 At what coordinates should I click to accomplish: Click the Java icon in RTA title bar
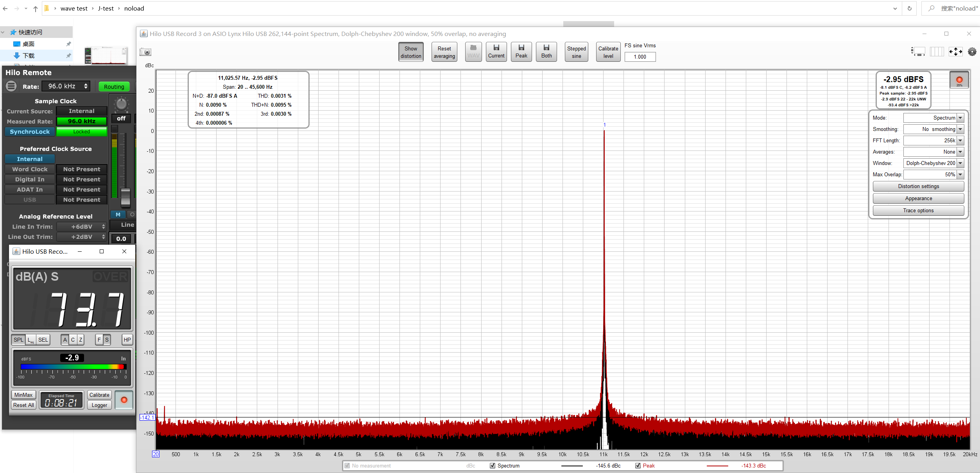click(x=143, y=34)
